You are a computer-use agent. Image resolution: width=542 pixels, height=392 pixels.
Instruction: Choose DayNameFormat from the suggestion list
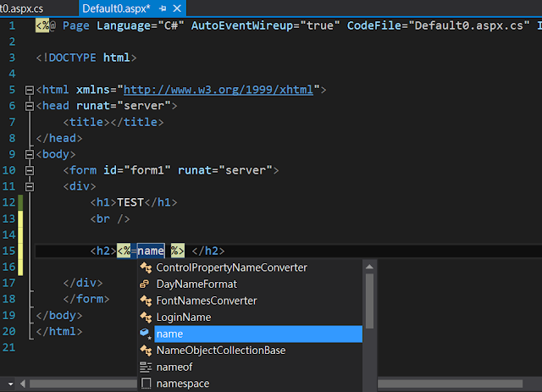tap(250, 284)
